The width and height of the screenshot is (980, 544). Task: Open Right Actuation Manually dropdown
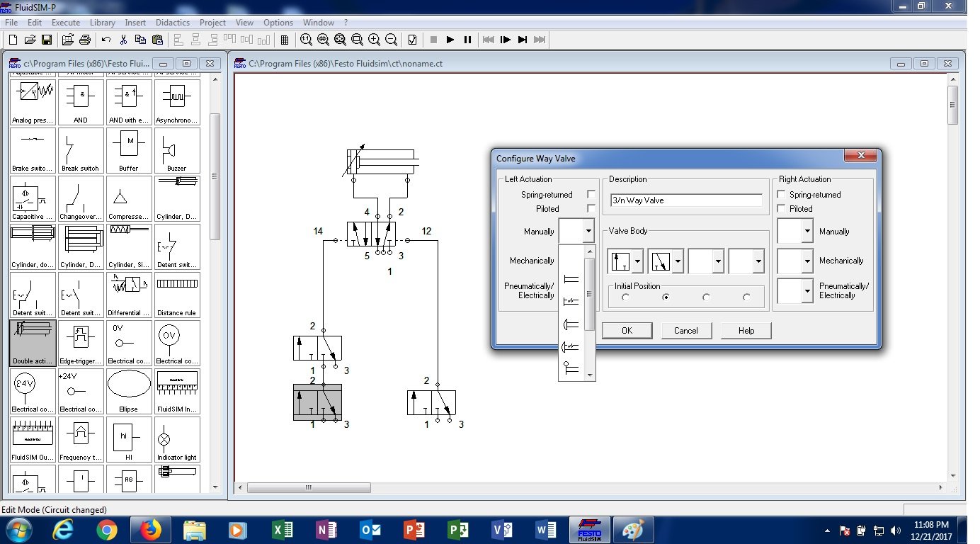pos(807,232)
